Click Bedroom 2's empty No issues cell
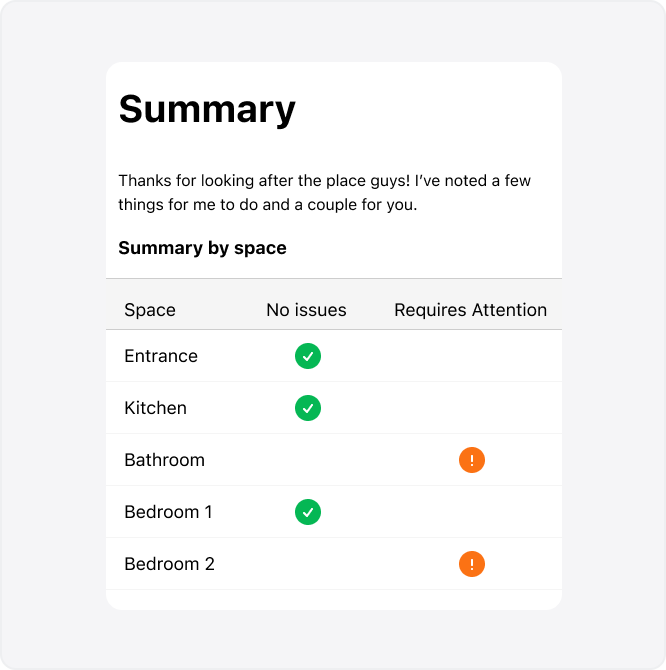The height and width of the screenshot is (670, 666). 308,564
